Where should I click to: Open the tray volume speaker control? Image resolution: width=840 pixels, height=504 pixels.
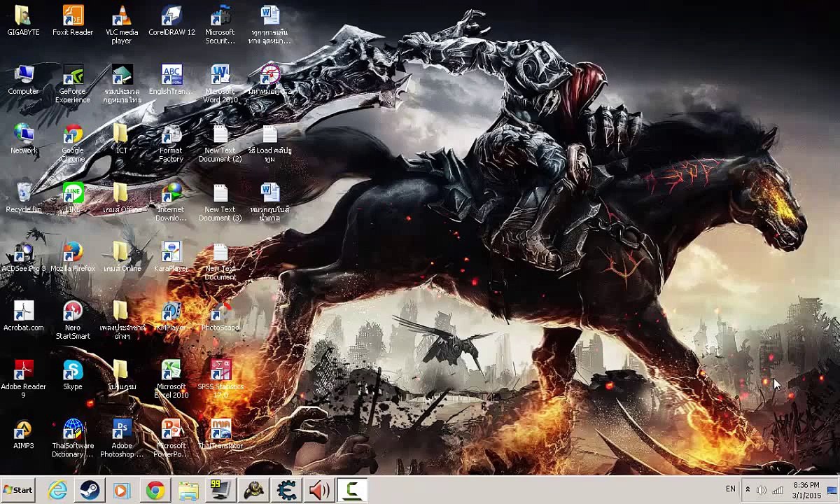point(762,490)
